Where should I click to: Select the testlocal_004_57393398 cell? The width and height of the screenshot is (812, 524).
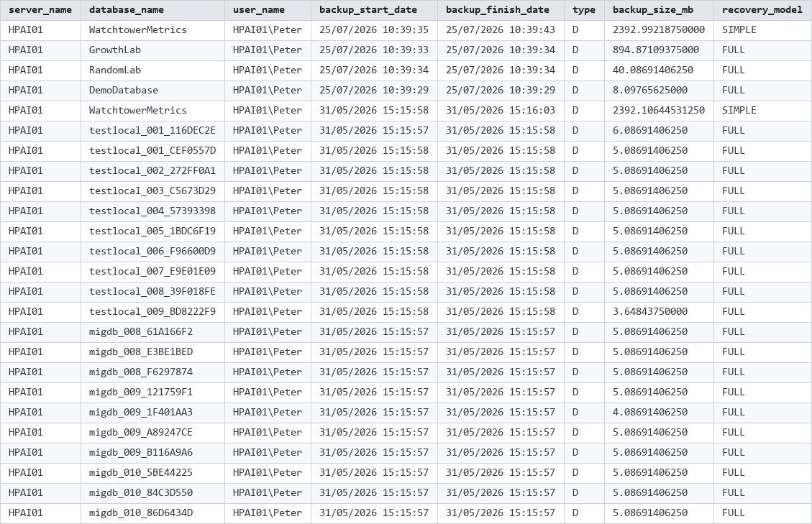(x=152, y=211)
